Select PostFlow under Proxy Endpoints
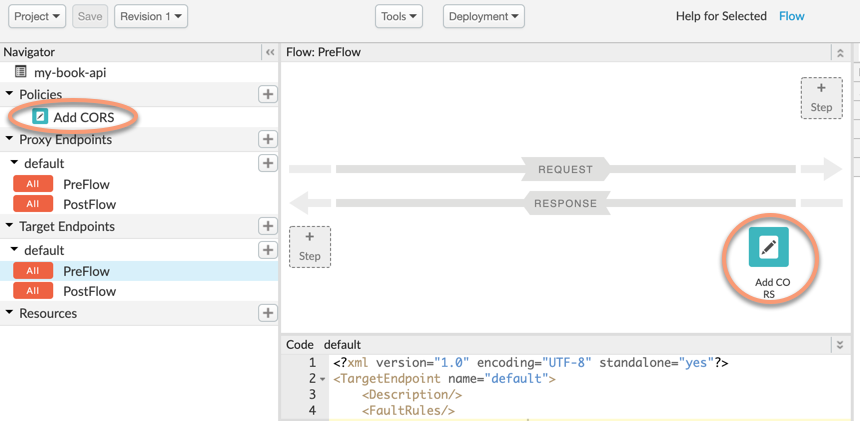The height and width of the screenshot is (421, 860). point(89,204)
